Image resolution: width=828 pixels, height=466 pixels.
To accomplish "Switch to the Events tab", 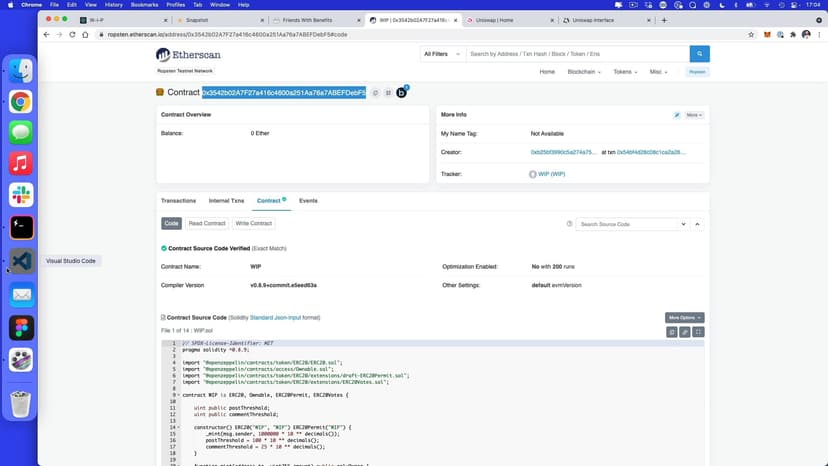I will pyautogui.click(x=308, y=201).
